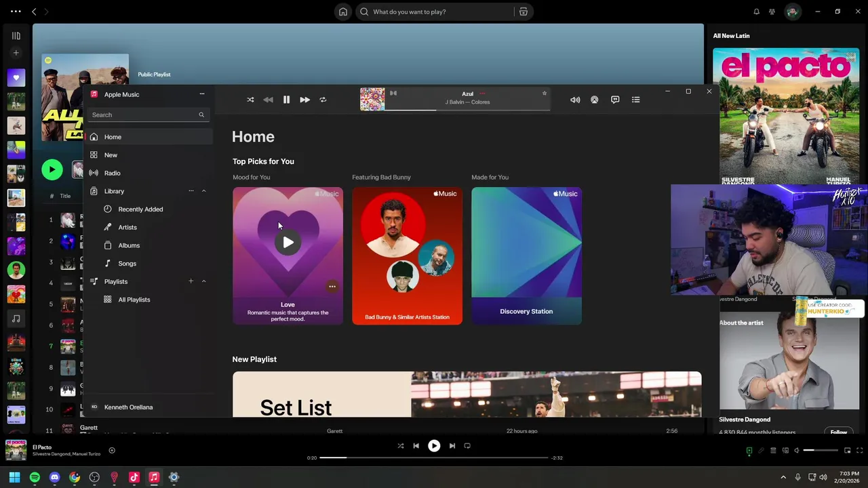Show hidden system tray icons
The image size is (868, 488).
pyautogui.click(x=783, y=477)
